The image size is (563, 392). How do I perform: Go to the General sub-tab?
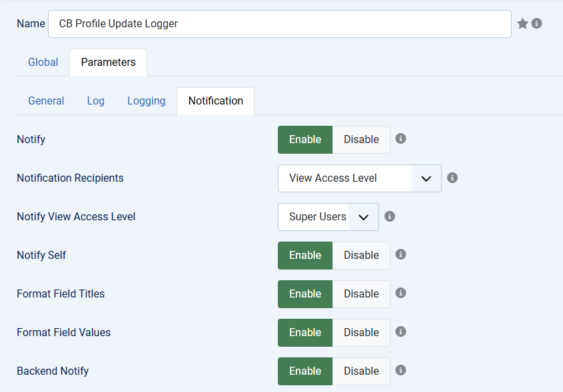click(46, 101)
